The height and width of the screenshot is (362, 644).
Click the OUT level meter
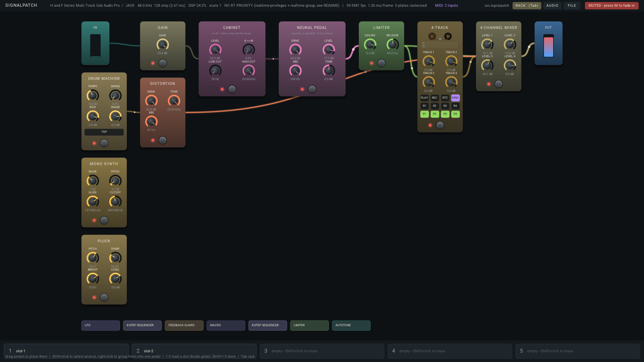pos(548,46)
